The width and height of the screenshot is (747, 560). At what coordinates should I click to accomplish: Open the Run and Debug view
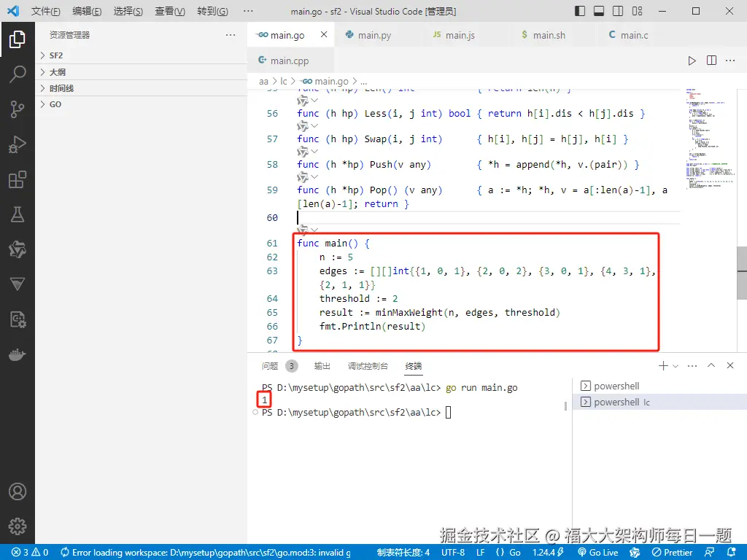[x=18, y=144]
